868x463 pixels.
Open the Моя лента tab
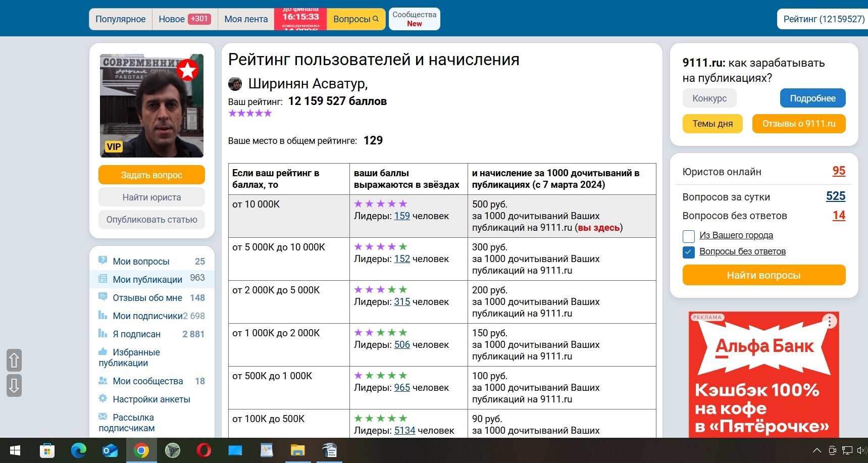tap(246, 19)
